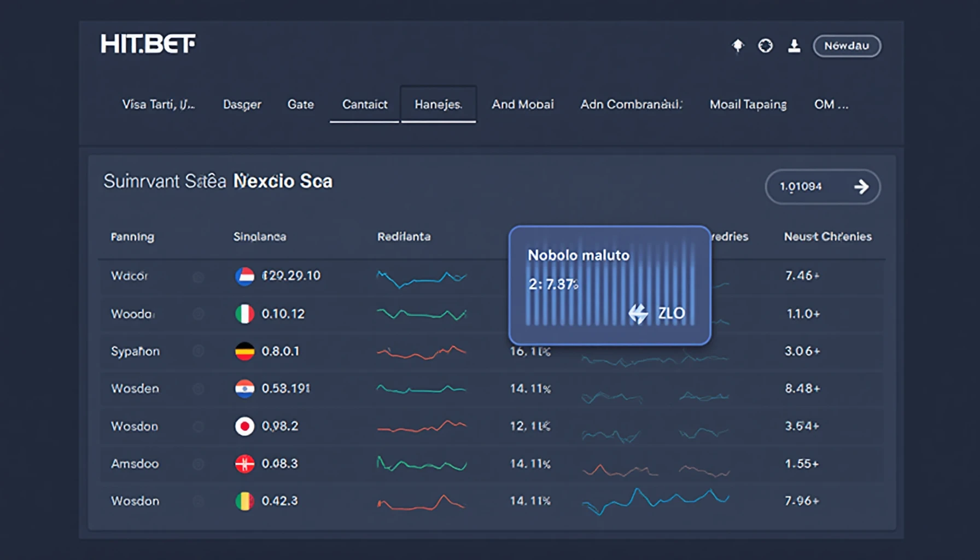Sort by the Fanning column header
The height and width of the screenshot is (560, 980).
[132, 237]
